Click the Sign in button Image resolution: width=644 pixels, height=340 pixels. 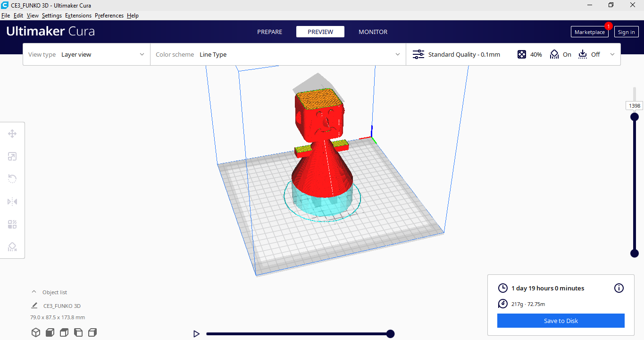click(626, 32)
